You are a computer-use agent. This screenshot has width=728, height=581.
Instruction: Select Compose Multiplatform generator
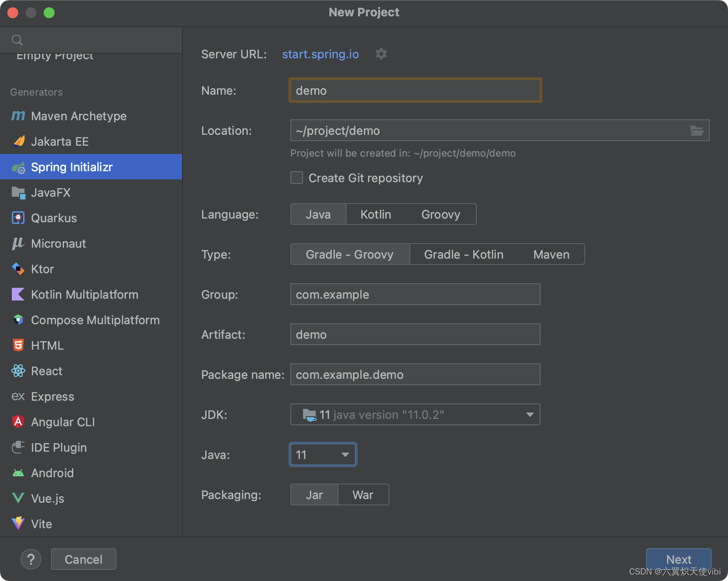click(x=91, y=320)
